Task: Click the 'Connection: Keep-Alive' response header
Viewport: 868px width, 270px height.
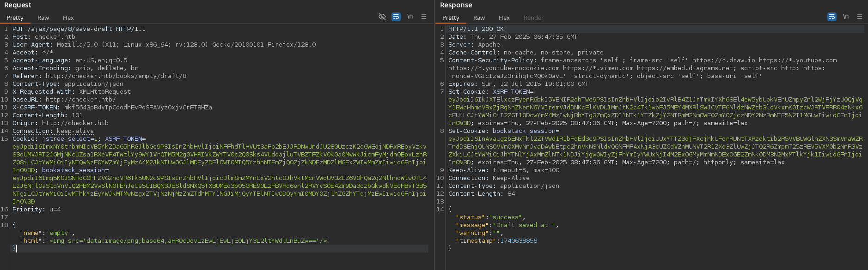Action: pos(489,178)
